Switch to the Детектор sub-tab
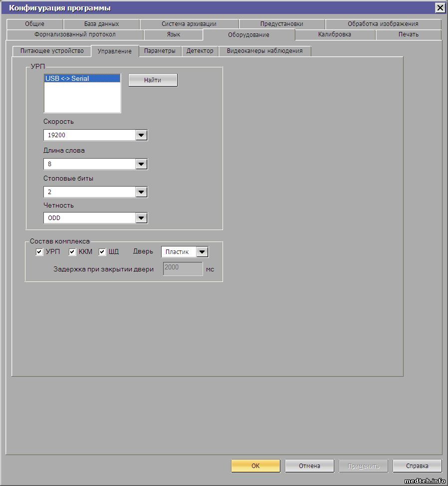This screenshot has width=448, height=486. [x=200, y=51]
